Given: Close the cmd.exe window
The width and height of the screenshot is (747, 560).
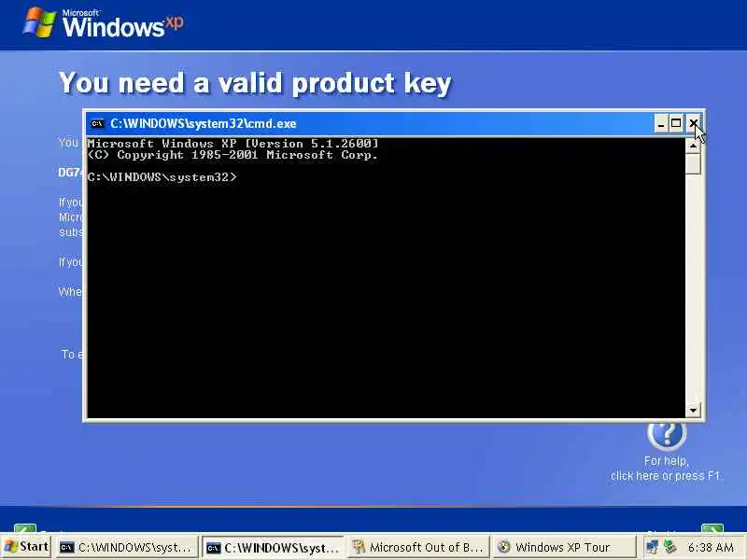Looking at the screenshot, I should coord(693,124).
